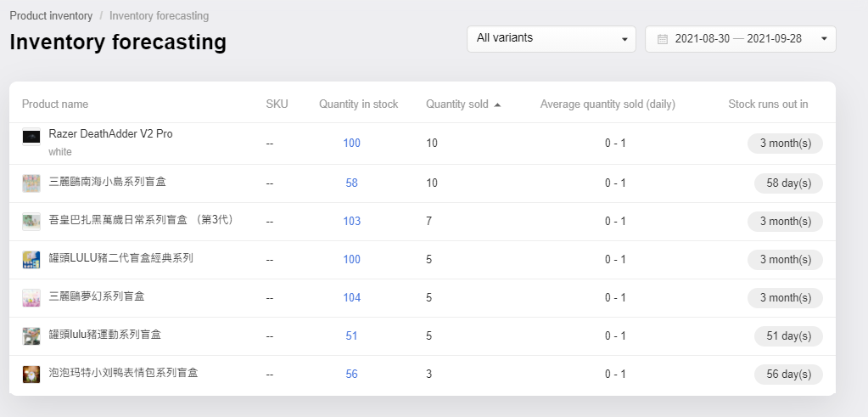
Task: Click stock quantity link 58
Action: click(x=351, y=183)
